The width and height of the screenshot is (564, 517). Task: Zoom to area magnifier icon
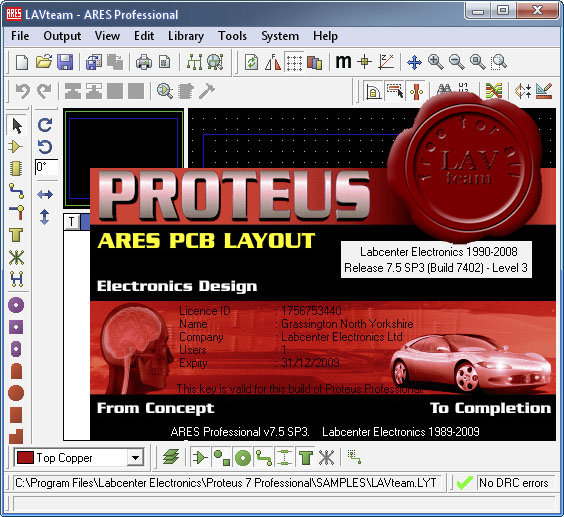499,62
